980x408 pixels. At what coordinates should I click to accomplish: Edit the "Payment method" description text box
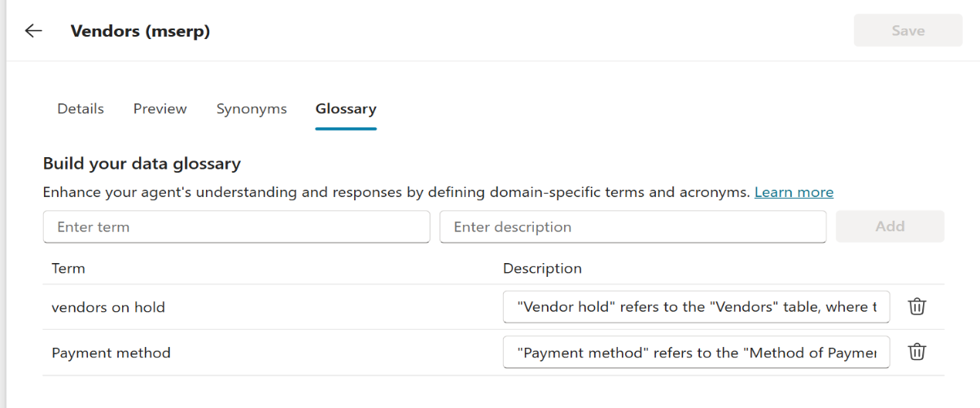point(696,353)
